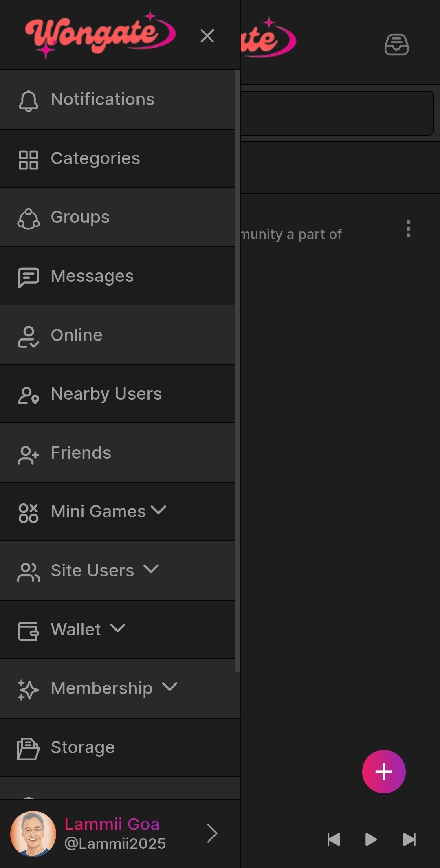Expand the Site Users submenu

pos(151,569)
